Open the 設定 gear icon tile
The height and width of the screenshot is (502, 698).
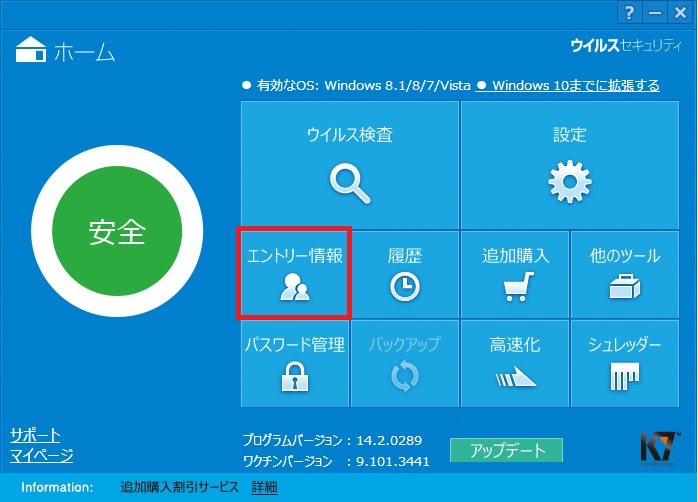pyautogui.click(x=570, y=165)
